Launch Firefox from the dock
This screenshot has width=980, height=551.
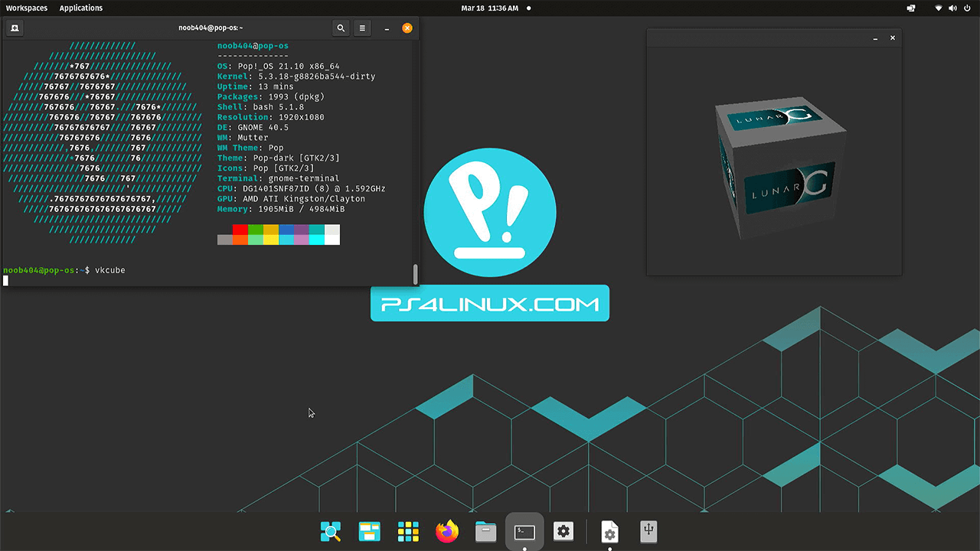447,531
